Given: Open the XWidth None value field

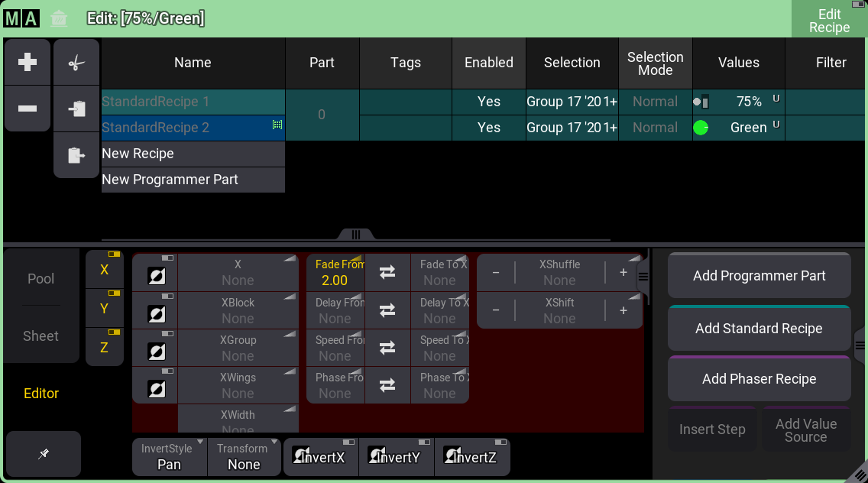Looking at the screenshot, I should (x=238, y=419).
